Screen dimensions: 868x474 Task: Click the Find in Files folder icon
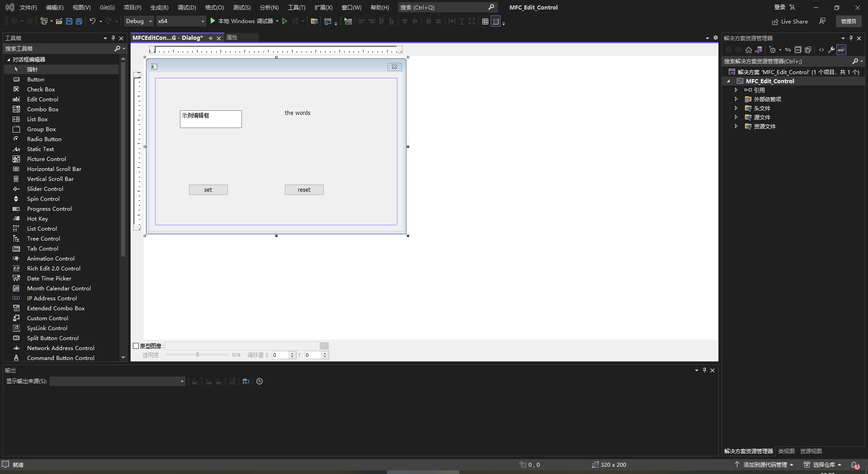(314, 21)
